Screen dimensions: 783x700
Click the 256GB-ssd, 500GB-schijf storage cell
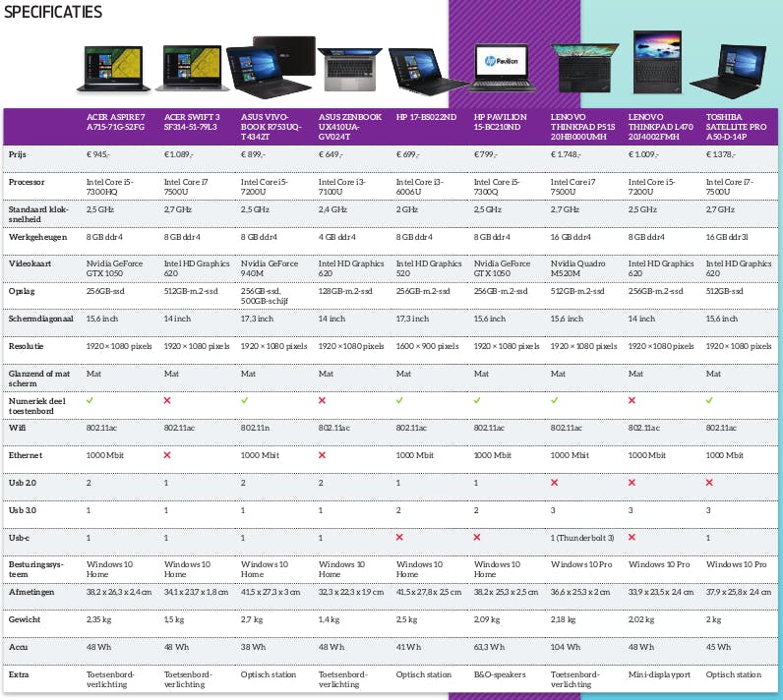[265, 296]
